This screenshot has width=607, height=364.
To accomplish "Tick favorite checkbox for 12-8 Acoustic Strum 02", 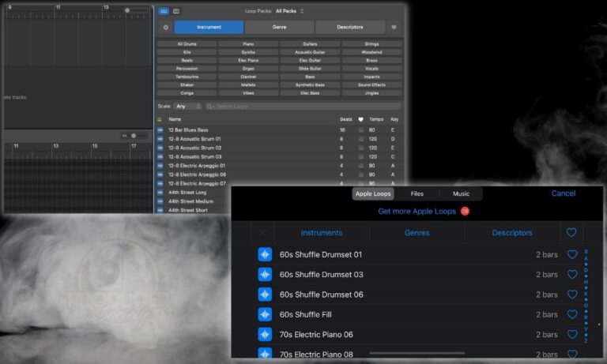I will pyautogui.click(x=360, y=148).
